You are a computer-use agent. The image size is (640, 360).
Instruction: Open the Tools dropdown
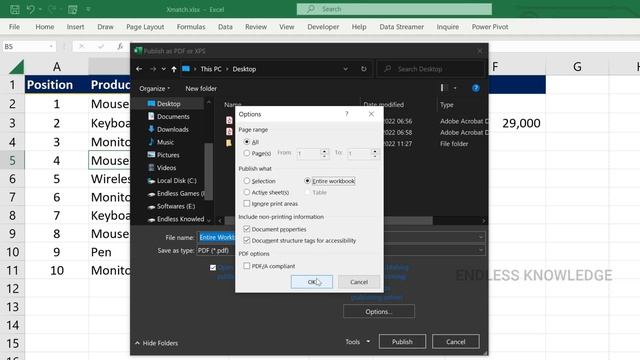tap(358, 342)
